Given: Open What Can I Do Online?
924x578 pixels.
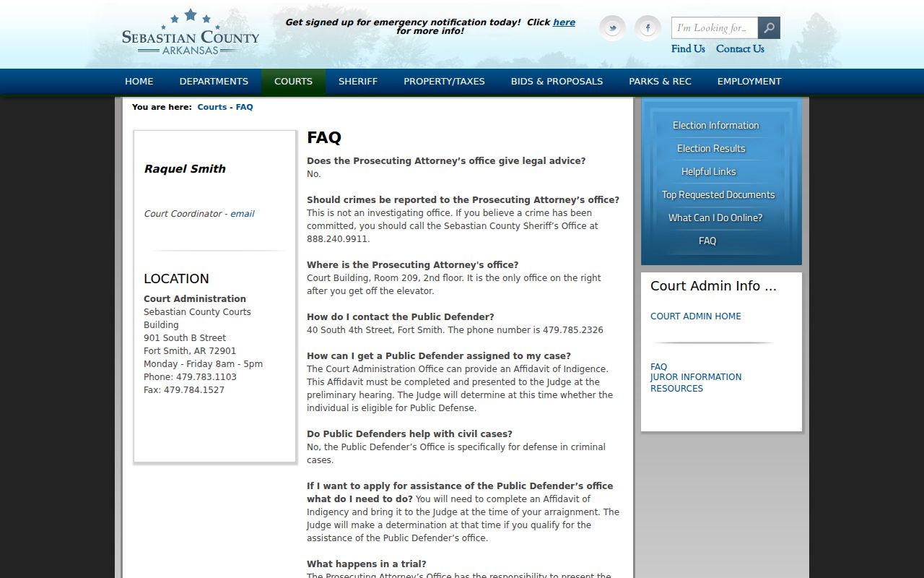Looking at the screenshot, I should [715, 218].
